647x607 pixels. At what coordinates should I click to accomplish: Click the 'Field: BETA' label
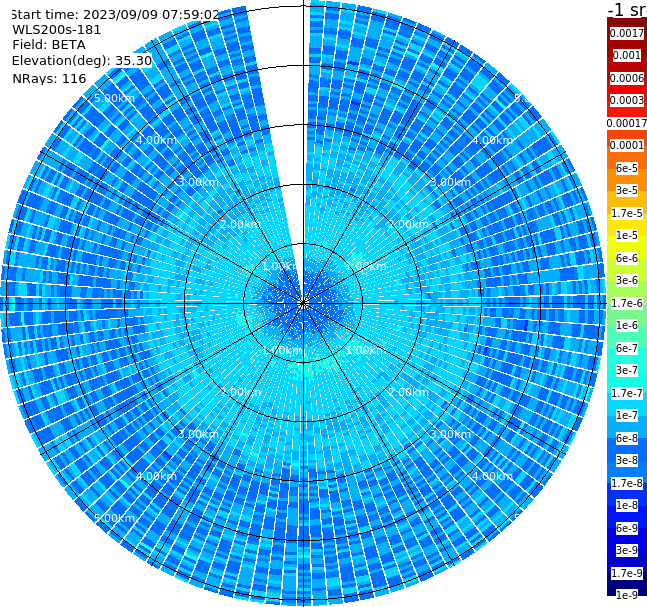[x=49, y=45]
